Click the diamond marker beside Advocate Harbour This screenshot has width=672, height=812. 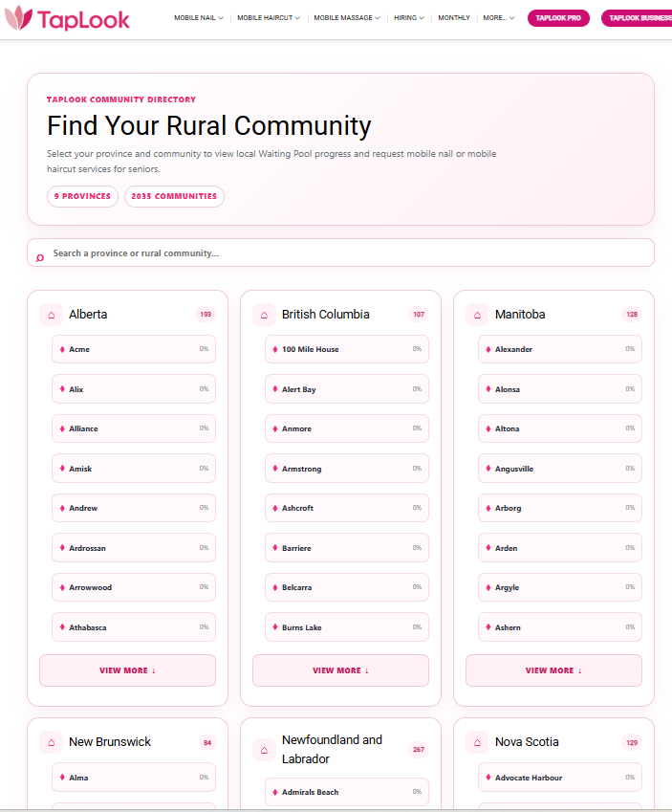click(488, 778)
